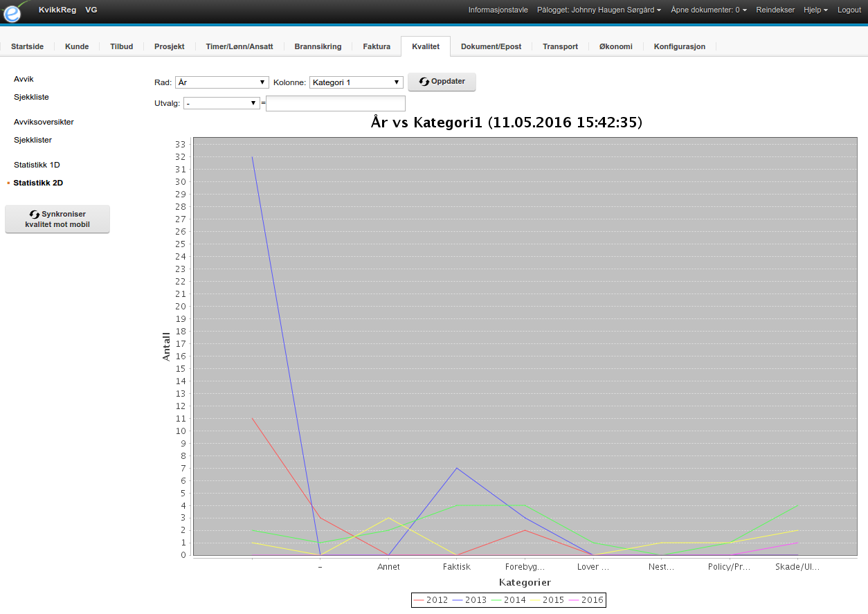
Task: Open the Startside tab
Action: click(27, 46)
